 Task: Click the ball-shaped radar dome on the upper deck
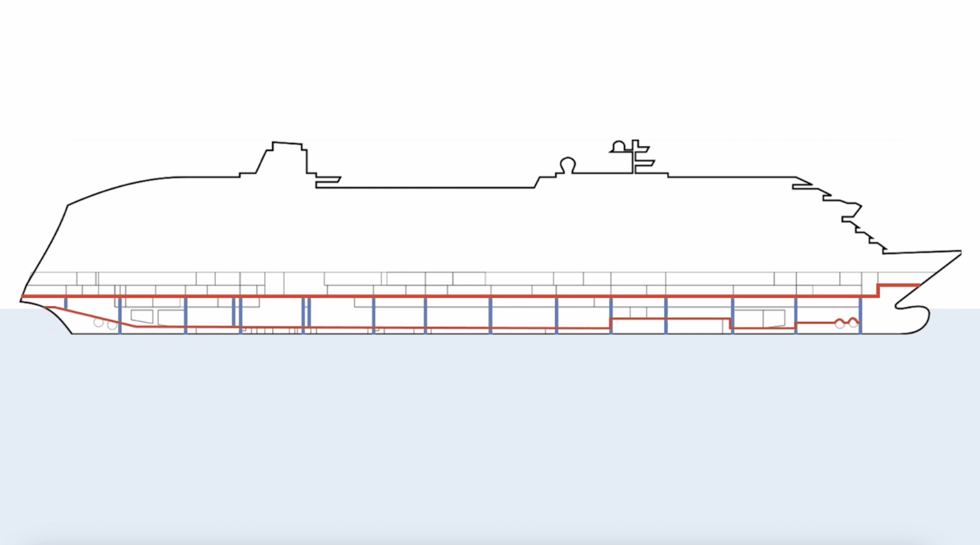tap(568, 165)
